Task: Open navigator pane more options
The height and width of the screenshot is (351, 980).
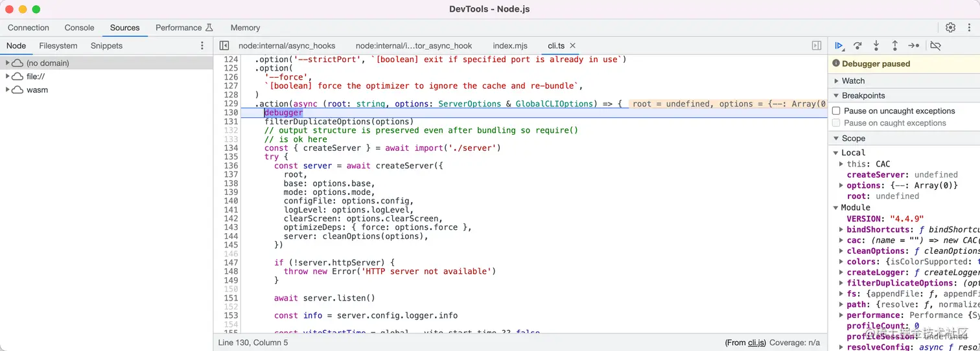Action: pyautogui.click(x=202, y=46)
